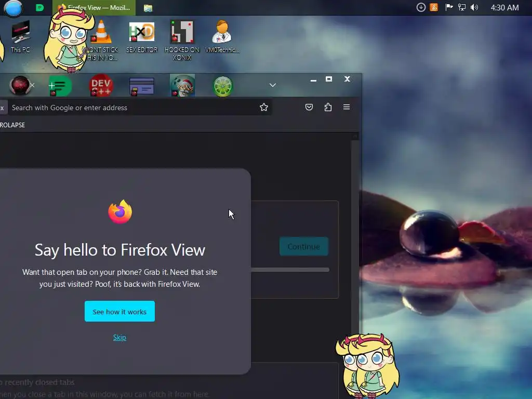Maximize the Firefox window
The height and width of the screenshot is (399, 532).
[x=329, y=79]
